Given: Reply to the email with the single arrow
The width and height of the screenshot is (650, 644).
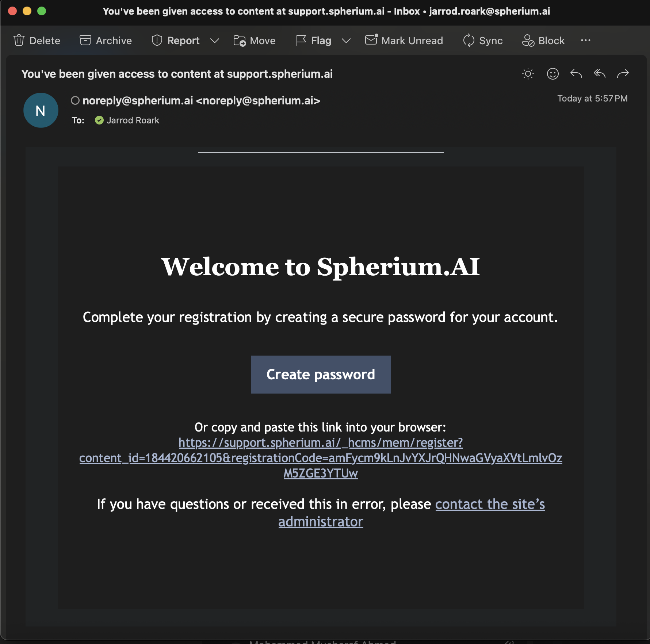Looking at the screenshot, I should tap(576, 74).
